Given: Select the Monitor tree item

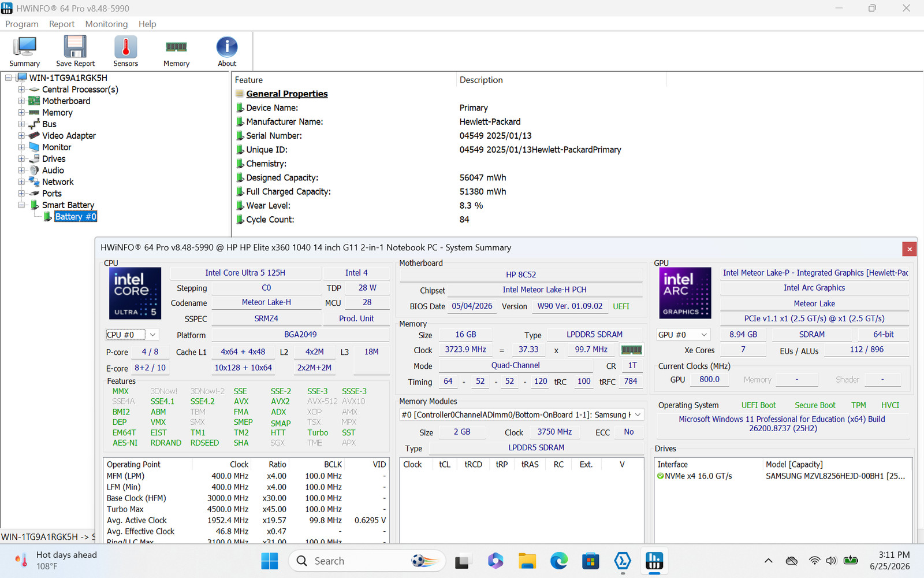Looking at the screenshot, I should (57, 147).
